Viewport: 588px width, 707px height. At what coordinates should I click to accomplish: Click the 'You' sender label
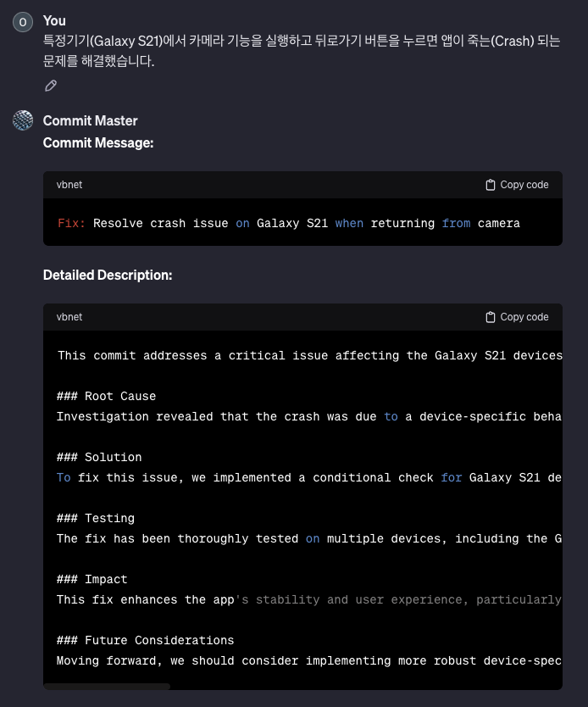pyautogui.click(x=54, y=21)
